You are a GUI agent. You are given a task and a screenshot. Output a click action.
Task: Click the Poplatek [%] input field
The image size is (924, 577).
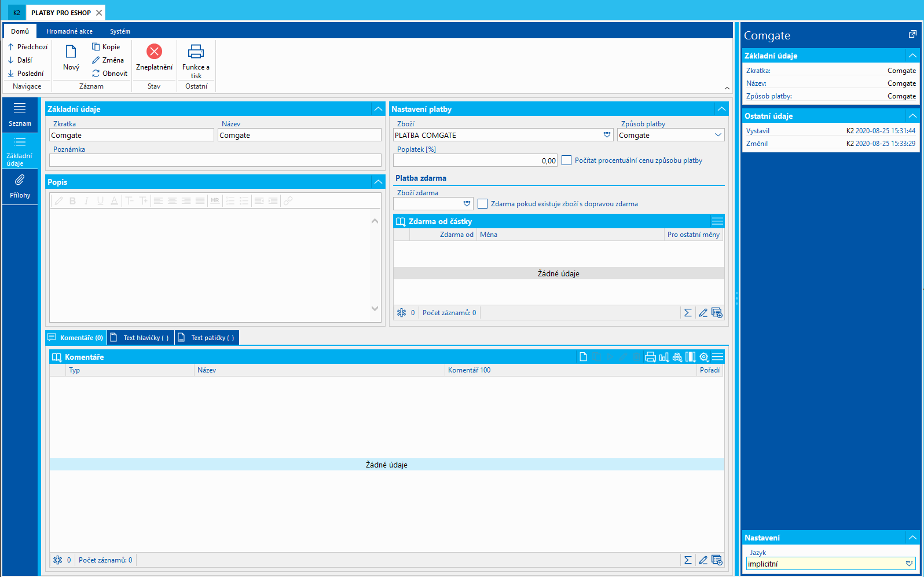coord(475,160)
